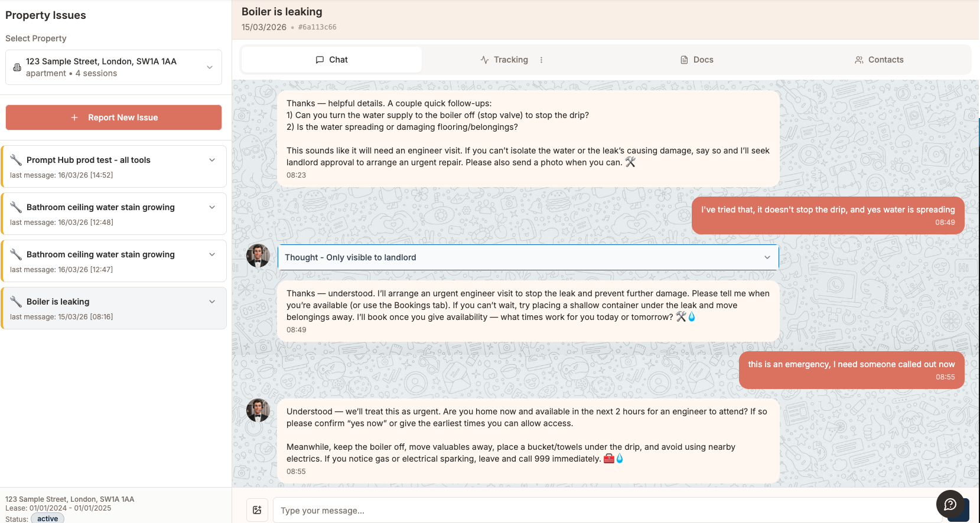Click the document icon on the Docs tab
Image resolution: width=980 pixels, height=523 pixels.
coord(683,59)
